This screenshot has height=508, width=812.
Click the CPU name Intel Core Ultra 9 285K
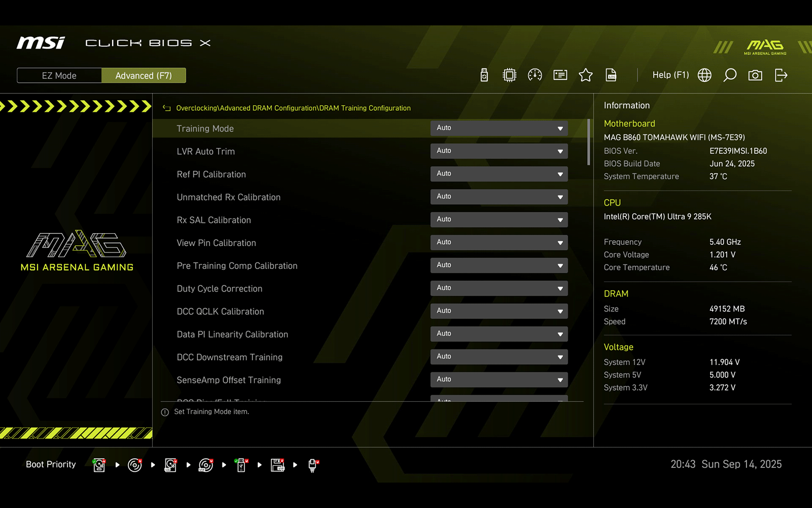click(x=657, y=216)
